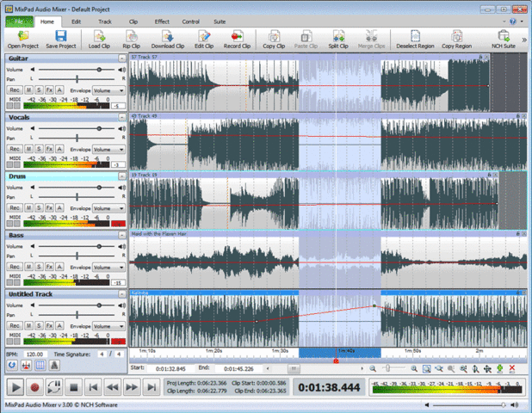Expand toolbar overflow chevron
This screenshot has height=413, width=532.
(524, 40)
